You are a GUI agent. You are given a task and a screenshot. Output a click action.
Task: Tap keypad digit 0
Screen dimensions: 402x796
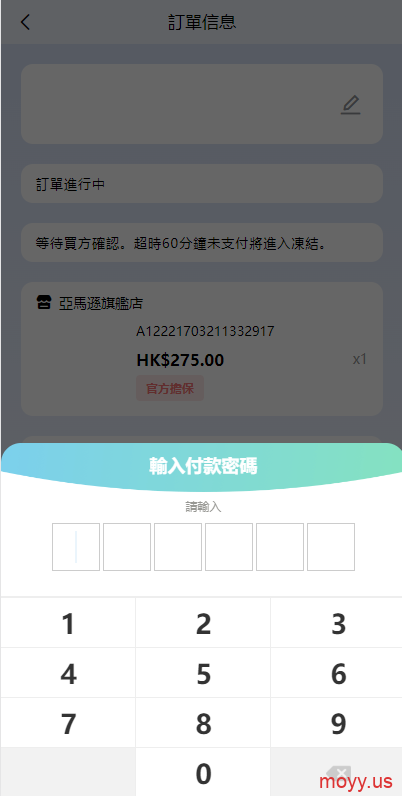click(x=203, y=772)
